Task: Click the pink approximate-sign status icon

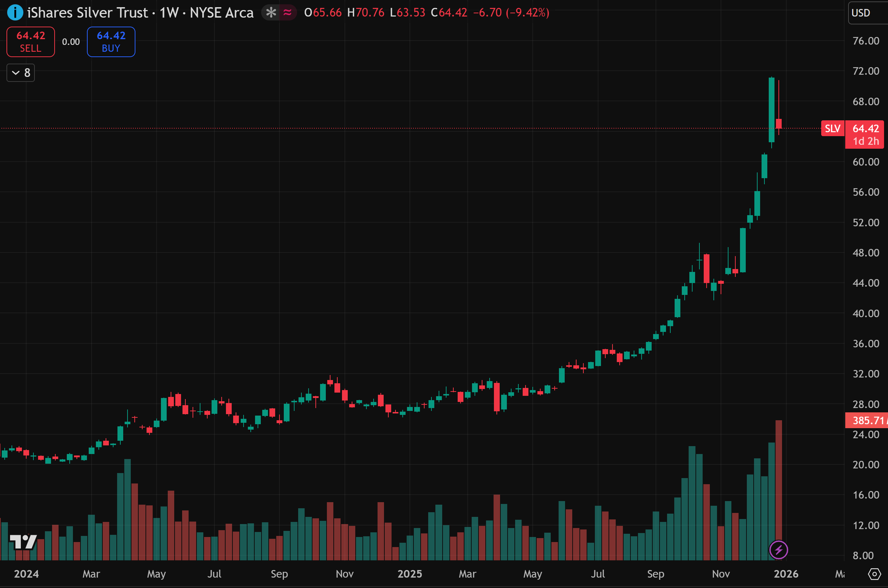Action: pyautogui.click(x=287, y=13)
